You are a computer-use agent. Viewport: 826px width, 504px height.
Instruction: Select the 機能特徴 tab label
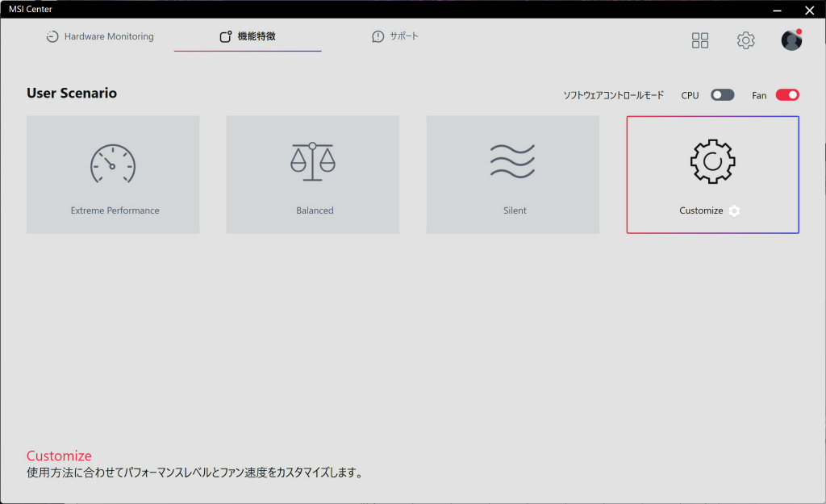(257, 36)
